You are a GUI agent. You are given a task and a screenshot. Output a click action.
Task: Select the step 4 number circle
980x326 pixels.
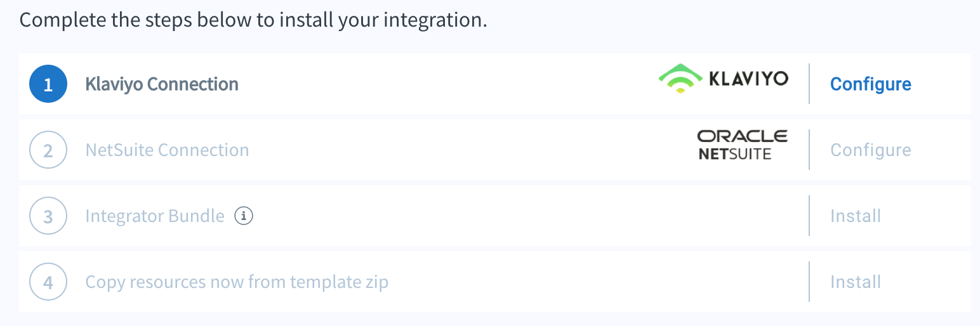pyautogui.click(x=48, y=282)
